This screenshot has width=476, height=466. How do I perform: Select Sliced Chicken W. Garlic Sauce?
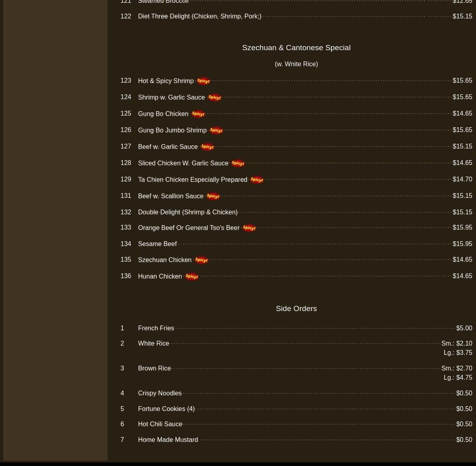[x=183, y=163]
